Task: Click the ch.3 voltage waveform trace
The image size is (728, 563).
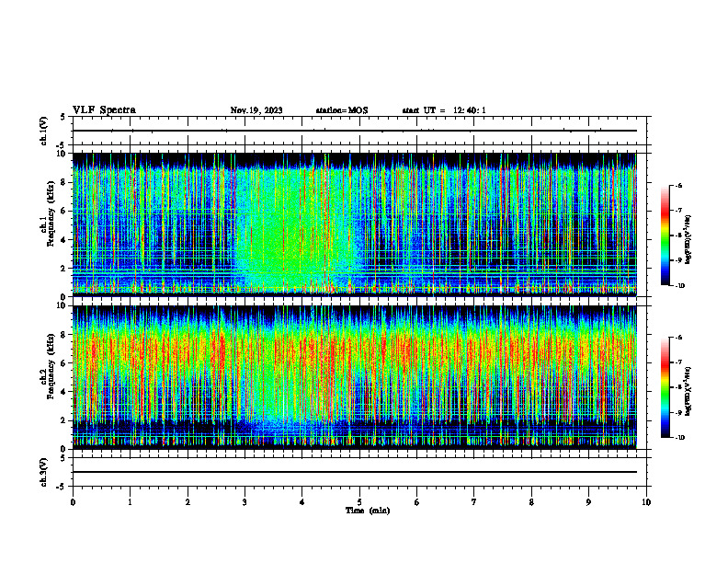Action: 355,472
